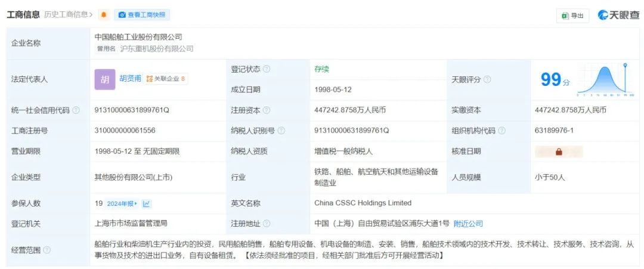The width and height of the screenshot is (644, 269).
Task: Select paid-in capital value in 实缴资本 row
Action: pyautogui.click(x=571, y=110)
